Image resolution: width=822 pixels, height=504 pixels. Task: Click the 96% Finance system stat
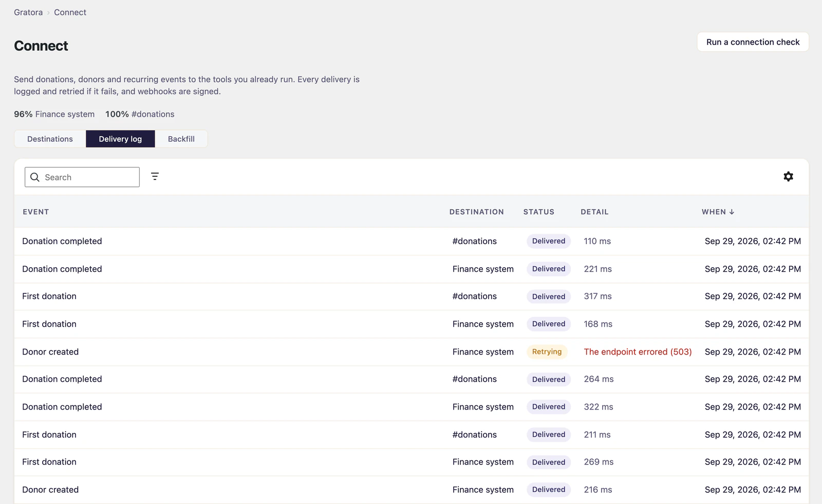point(54,114)
